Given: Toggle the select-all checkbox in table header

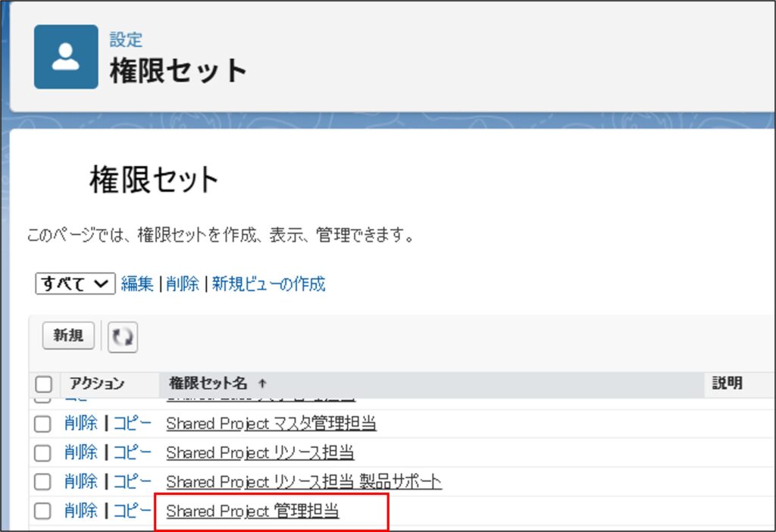Looking at the screenshot, I should (x=44, y=384).
